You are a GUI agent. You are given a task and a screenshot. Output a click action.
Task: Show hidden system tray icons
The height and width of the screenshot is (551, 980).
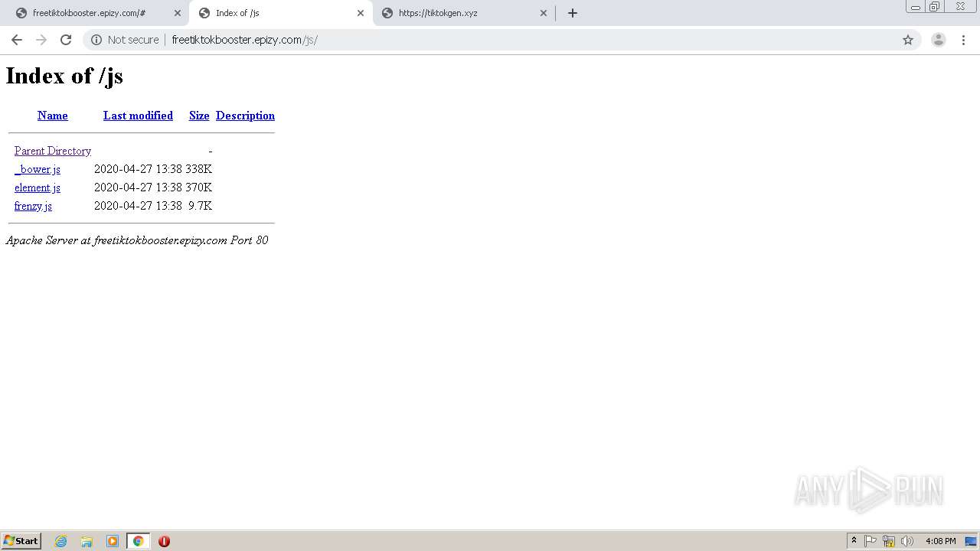(854, 541)
